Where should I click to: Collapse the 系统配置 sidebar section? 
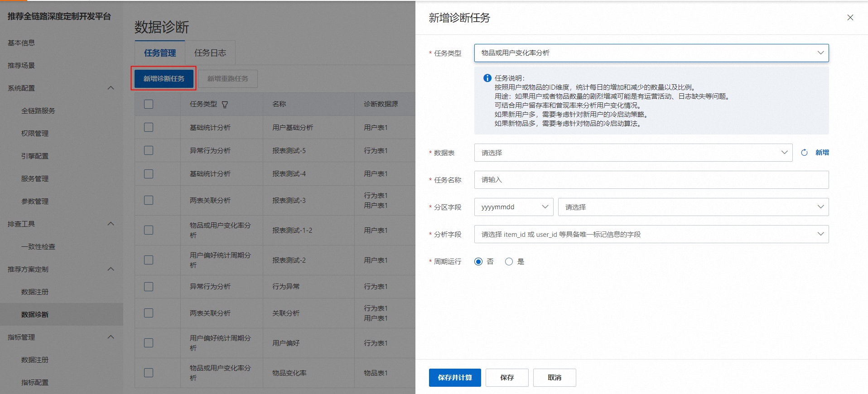pyautogui.click(x=111, y=88)
